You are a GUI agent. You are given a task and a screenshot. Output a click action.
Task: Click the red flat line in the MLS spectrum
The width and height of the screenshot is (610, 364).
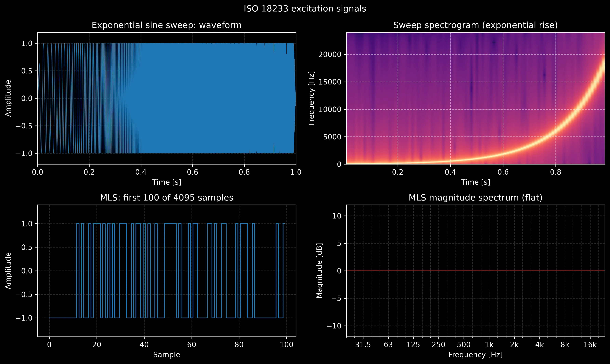click(476, 271)
